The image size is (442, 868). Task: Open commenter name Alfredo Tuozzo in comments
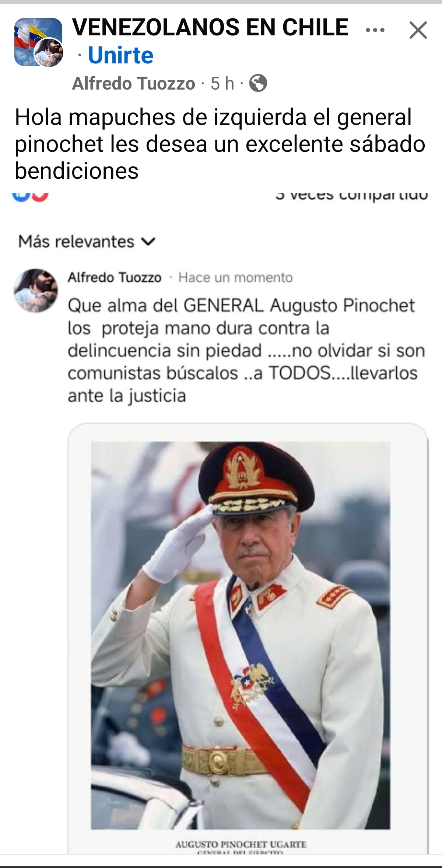click(x=115, y=278)
